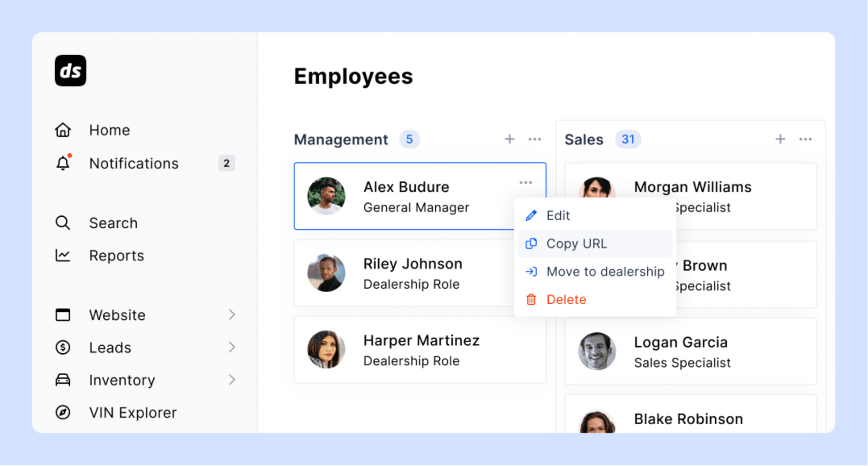
Task: Click the notifications count badge 2
Action: point(226,163)
